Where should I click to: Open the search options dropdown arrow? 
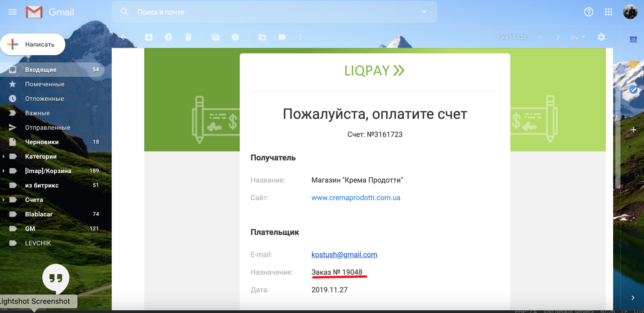pyautogui.click(x=424, y=12)
